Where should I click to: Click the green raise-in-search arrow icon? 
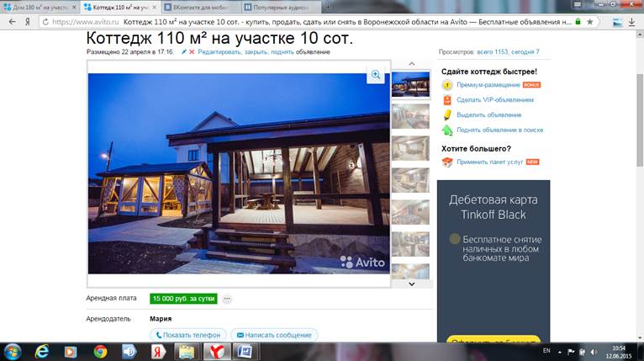tap(447, 130)
